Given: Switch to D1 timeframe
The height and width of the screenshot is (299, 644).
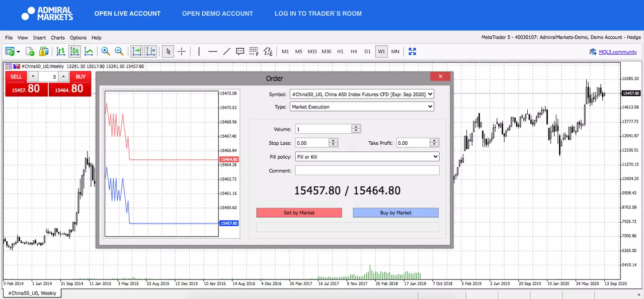Looking at the screenshot, I should [367, 52].
